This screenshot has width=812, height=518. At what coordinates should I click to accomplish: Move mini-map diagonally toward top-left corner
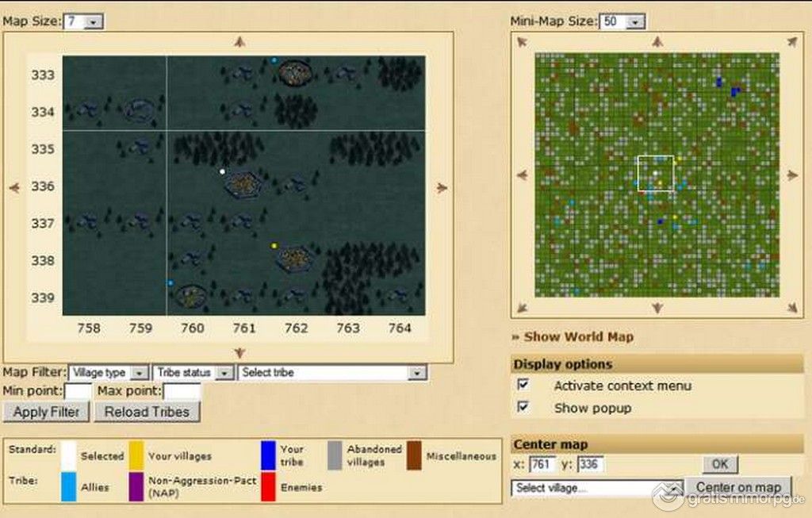[x=523, y=42]
